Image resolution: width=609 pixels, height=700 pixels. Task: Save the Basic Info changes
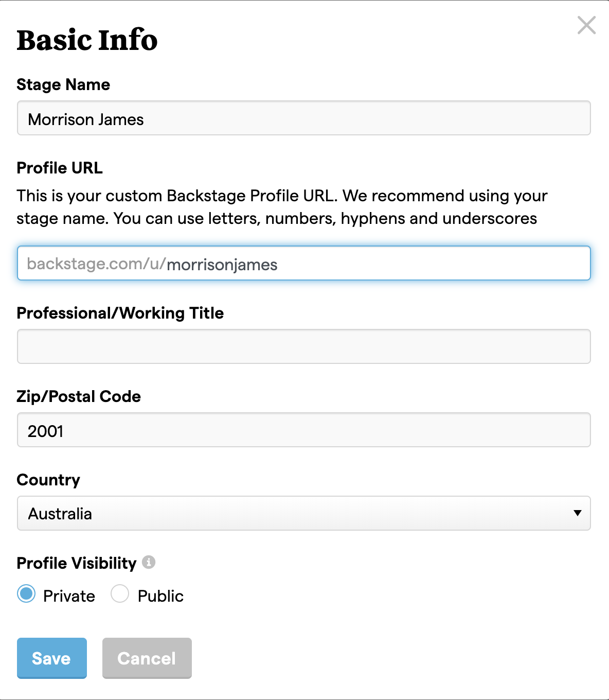tap(51, 658)
